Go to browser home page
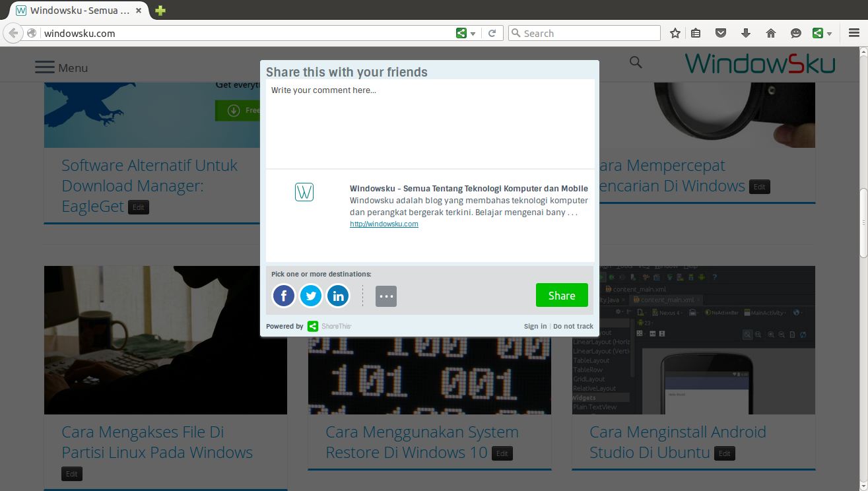868x491 pixels. pyautogui.click(x=770, y=33)
